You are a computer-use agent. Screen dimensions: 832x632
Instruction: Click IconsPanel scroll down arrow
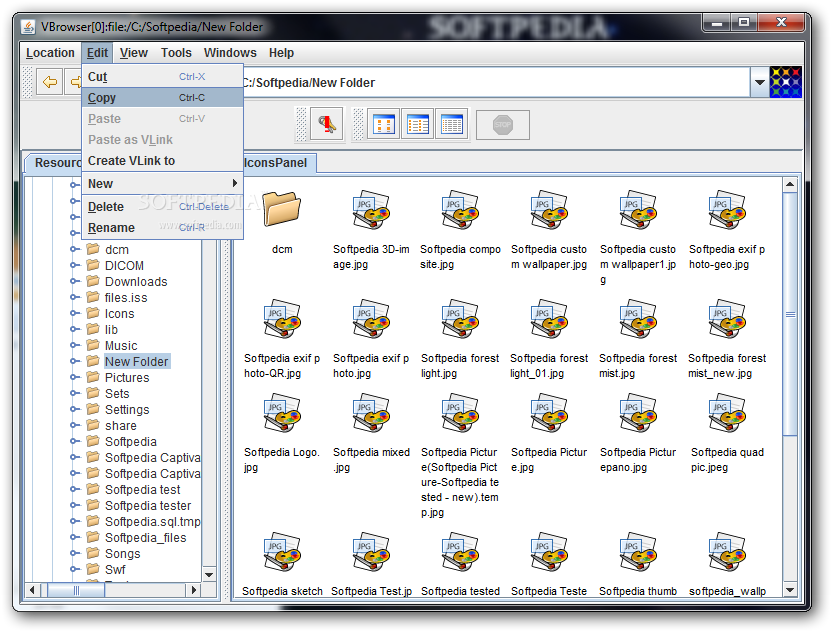point(790,590)
